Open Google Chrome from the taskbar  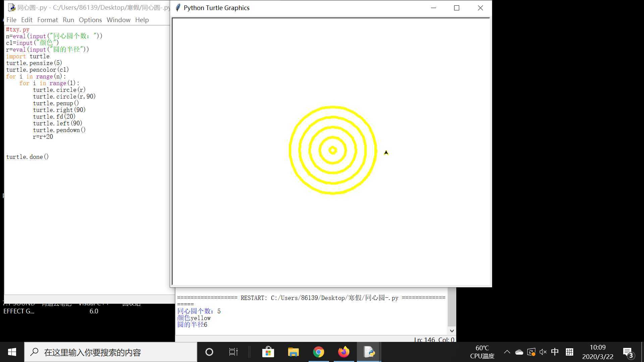click(318, 352)
